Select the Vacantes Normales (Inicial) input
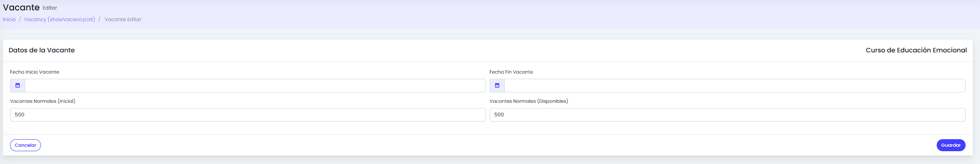The width and height of the screenshot is (980, 164). (x=248, y=115)
